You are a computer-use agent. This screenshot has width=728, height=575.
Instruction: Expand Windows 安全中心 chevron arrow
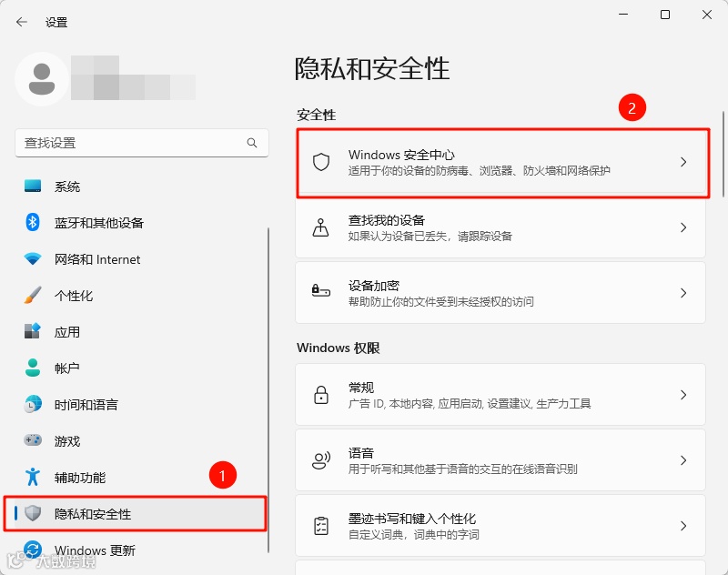pos(683,162)
